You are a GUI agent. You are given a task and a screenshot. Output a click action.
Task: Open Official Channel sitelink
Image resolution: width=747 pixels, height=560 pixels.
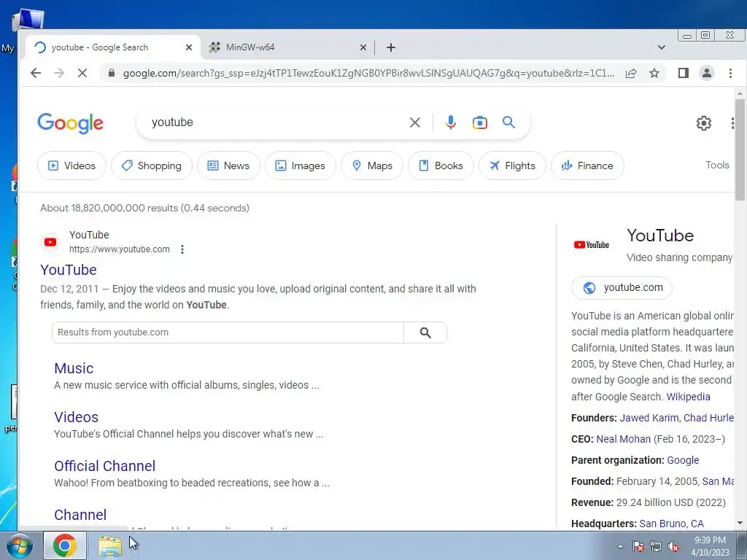tap(105, 466)
